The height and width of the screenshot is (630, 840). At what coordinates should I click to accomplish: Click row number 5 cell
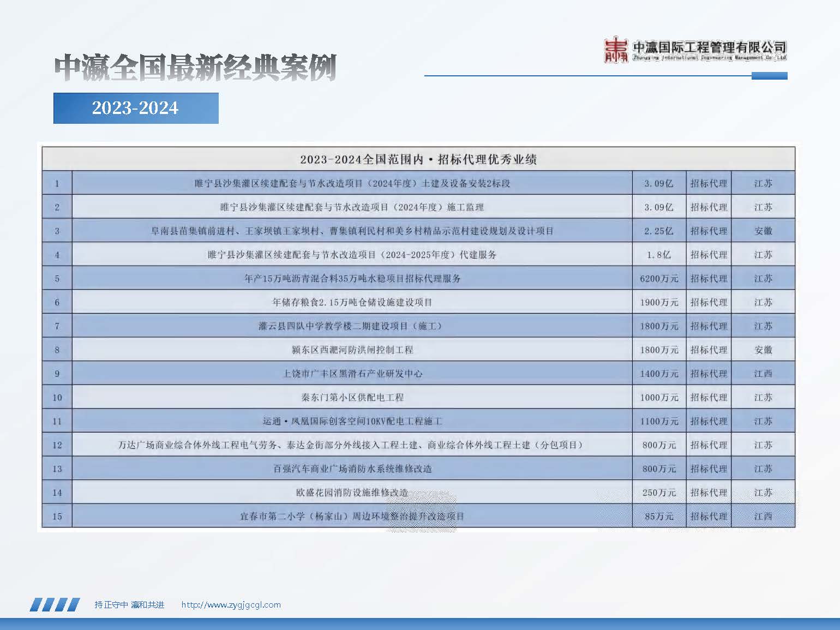point(57,279)
